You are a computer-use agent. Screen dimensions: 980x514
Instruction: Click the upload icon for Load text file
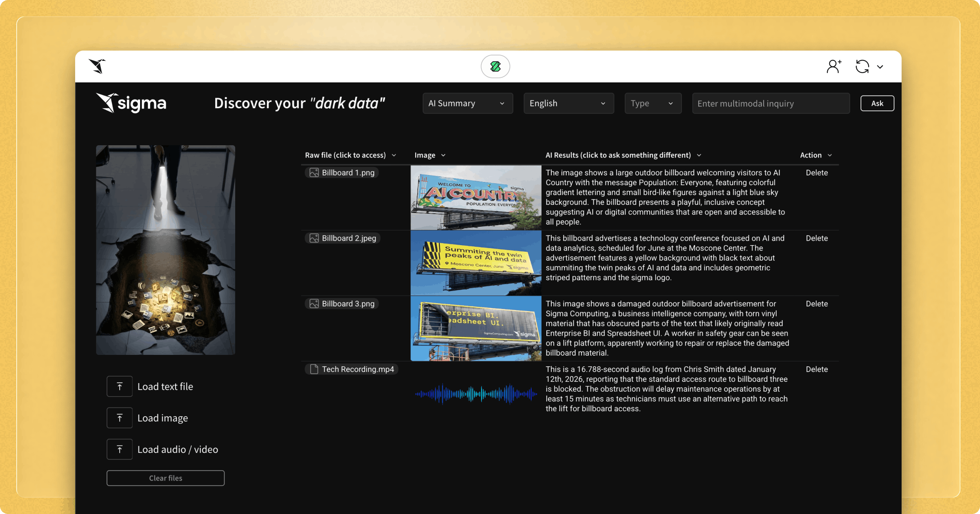click(x=120, y=386)
